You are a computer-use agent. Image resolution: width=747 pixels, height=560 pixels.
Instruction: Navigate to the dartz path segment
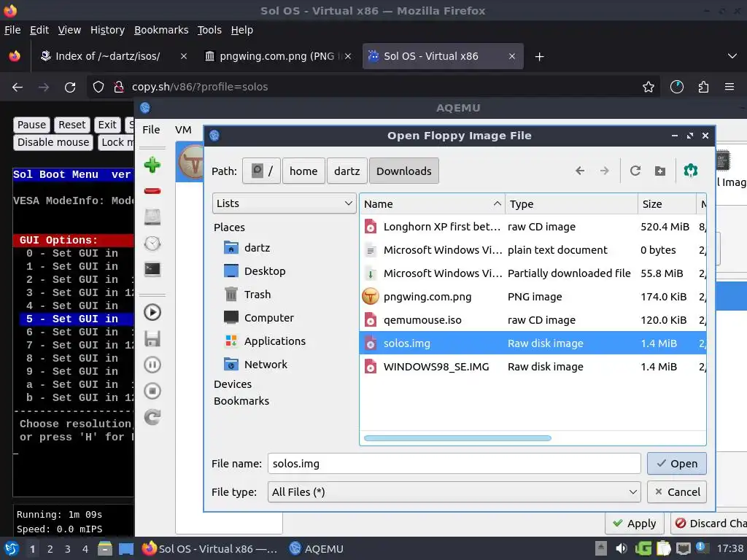(x=347, y=171)
